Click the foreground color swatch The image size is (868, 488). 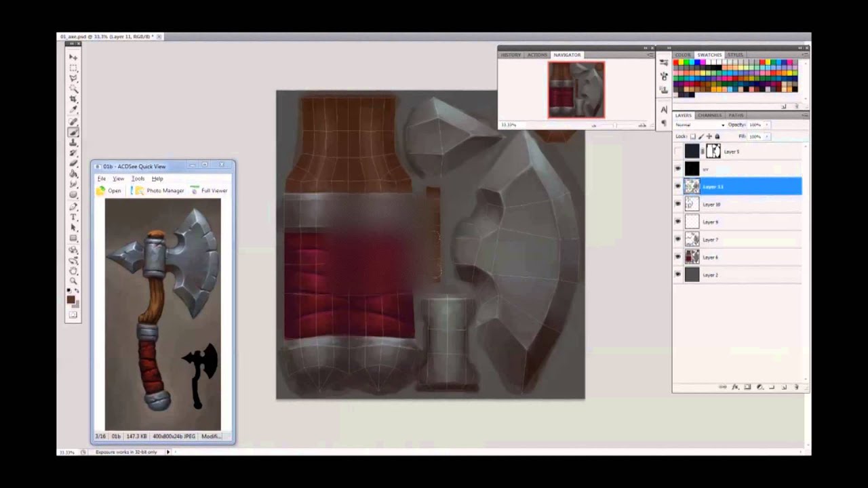click(x=71, y=299)
